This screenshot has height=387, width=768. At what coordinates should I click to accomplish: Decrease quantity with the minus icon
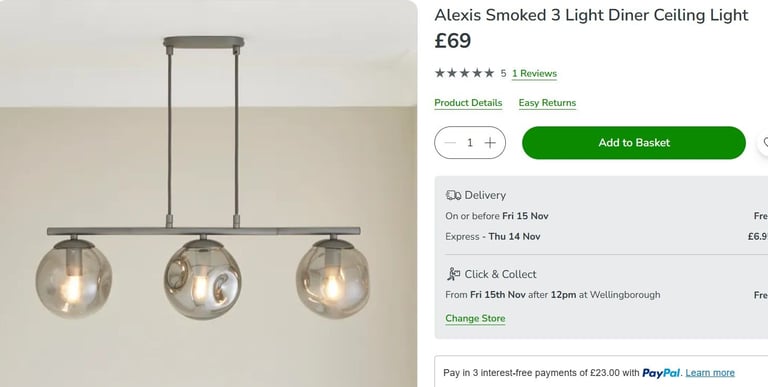tap(450, 143)
